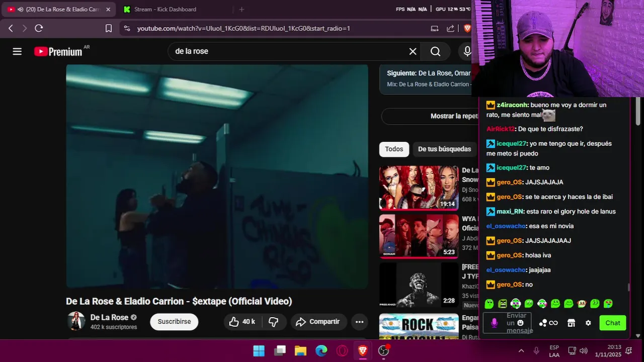This screenshot has width=644, height=362.
Task: Open Brave Shields lion icon
Action: click(x=467, y=29)
